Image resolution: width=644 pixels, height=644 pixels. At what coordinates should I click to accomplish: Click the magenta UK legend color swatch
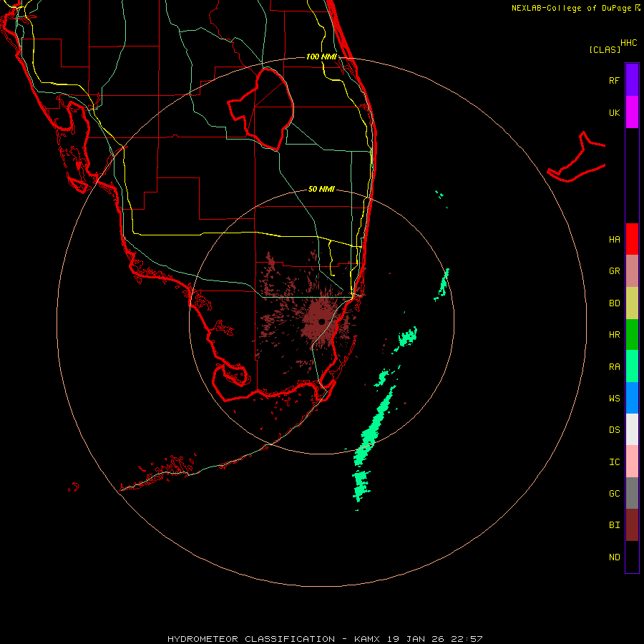click(x=632, y=112)
